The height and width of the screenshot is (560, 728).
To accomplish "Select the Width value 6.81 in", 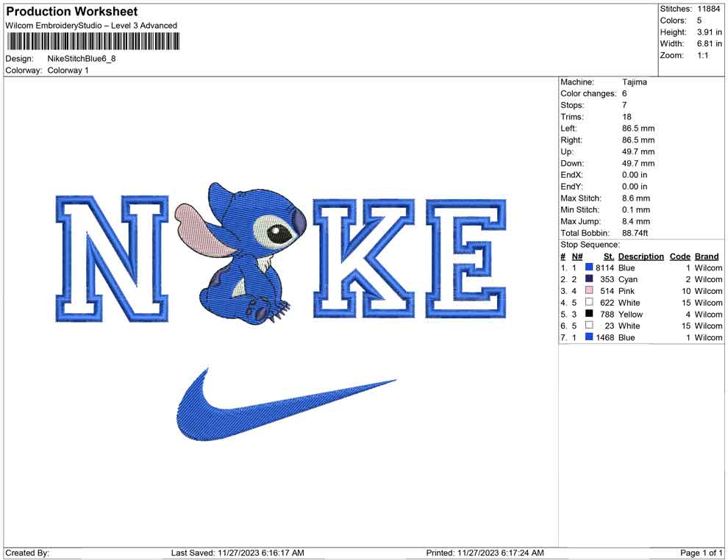I will (710, 43).
